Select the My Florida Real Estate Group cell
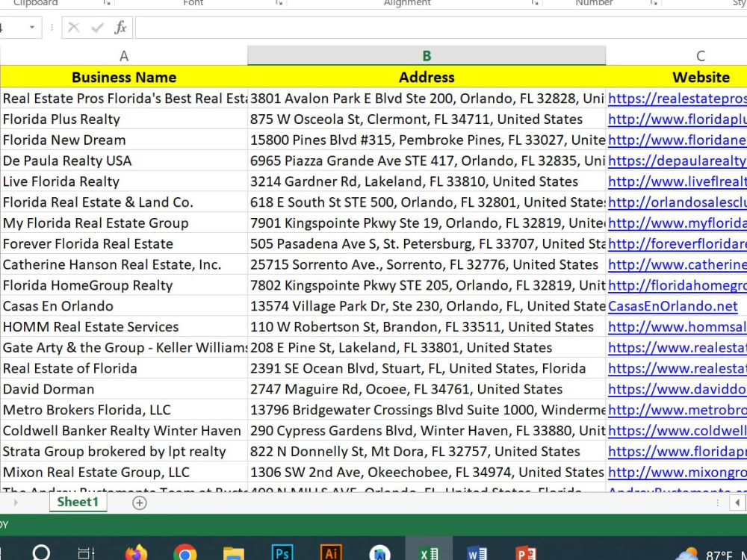 pos(124,223)
